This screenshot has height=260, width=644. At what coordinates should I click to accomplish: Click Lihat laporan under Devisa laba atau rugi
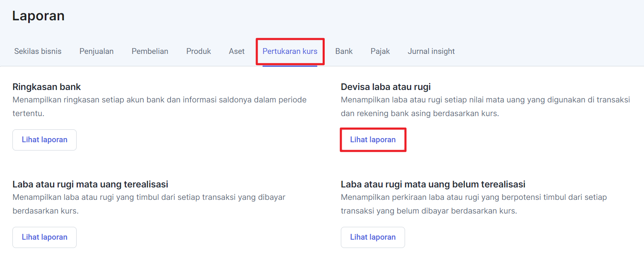373,140
